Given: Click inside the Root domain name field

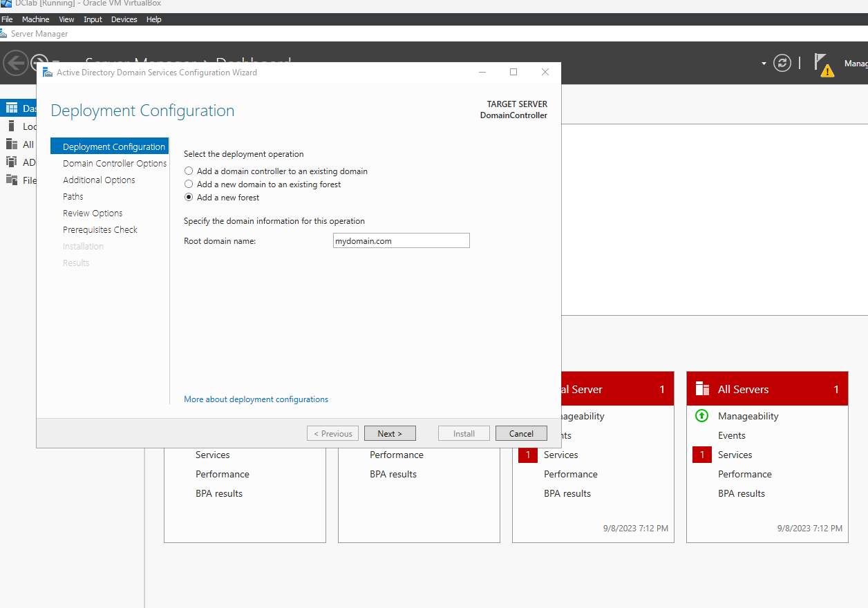Looking at the screenshot, I should [401, 240].
